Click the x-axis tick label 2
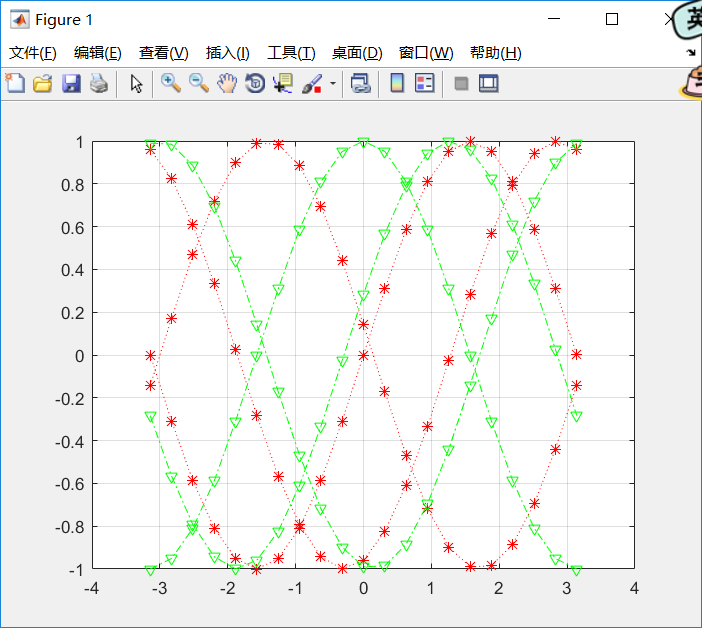This screenshot has width=702, height=628. click(x=498, y=588)
